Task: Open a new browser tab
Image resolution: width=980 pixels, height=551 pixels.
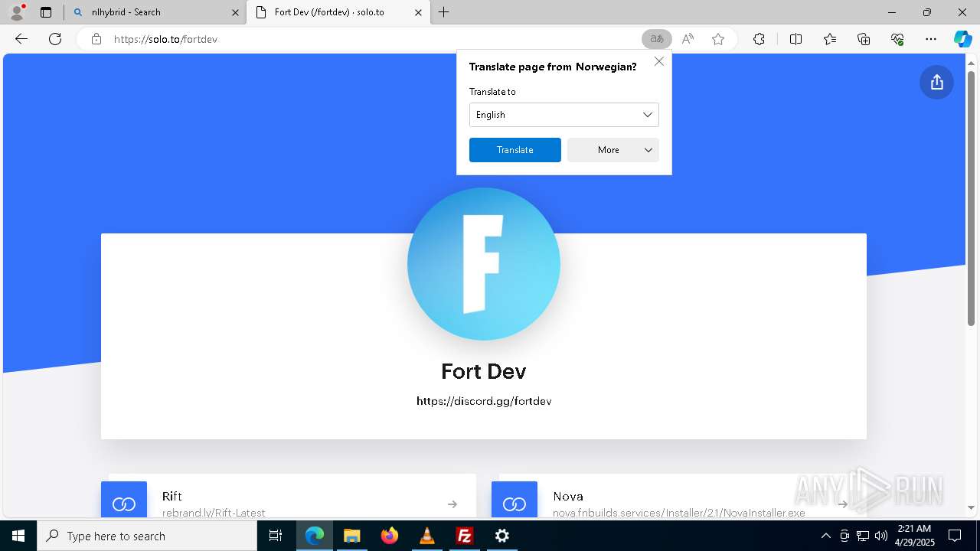Action: (x=444, y=12)
